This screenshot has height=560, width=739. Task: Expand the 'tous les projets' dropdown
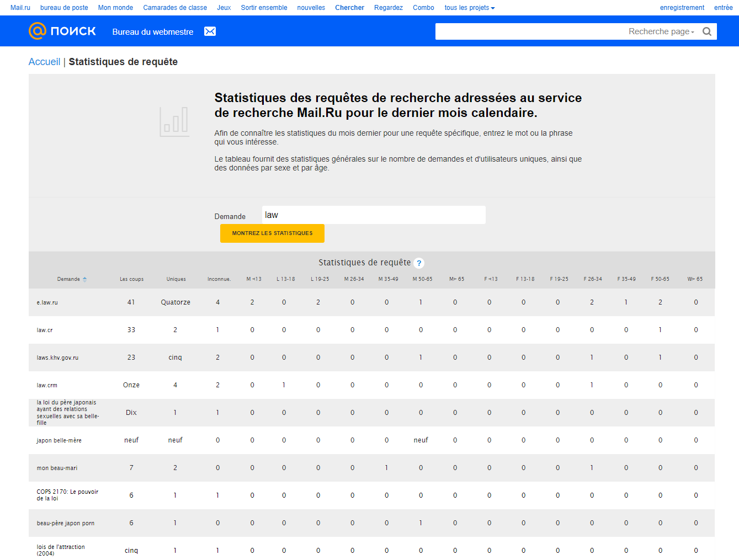[470, 8]
